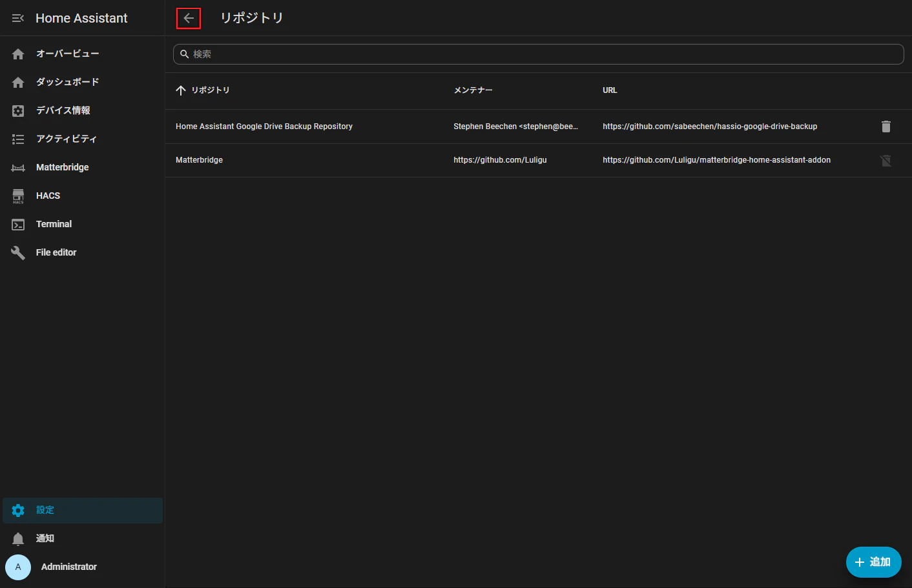Screen dimensions: 912x588
Task: Open デバイス情報 in the sidebar
Action: 83,111
